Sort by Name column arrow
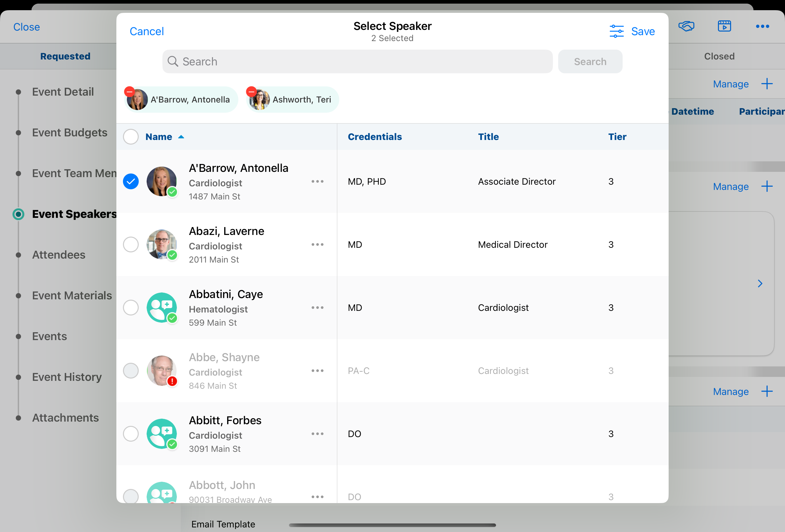Screen dimensions: 785x532 tap(181, 137)
